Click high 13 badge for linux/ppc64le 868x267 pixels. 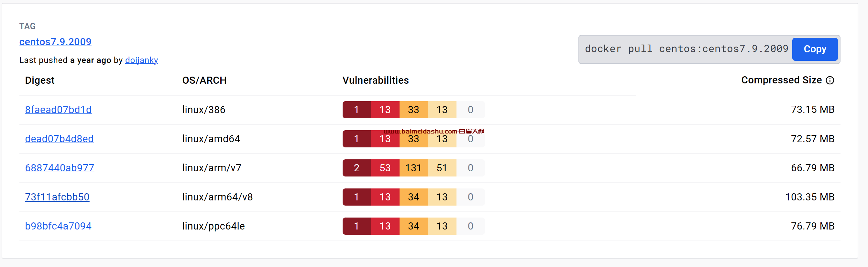pyautogui.click(x=385, y=226)
